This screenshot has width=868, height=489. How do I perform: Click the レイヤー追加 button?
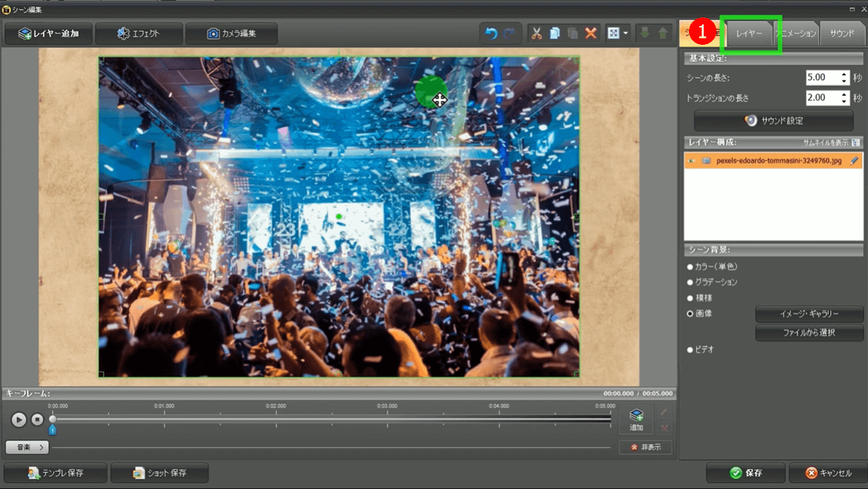point(49,34)
